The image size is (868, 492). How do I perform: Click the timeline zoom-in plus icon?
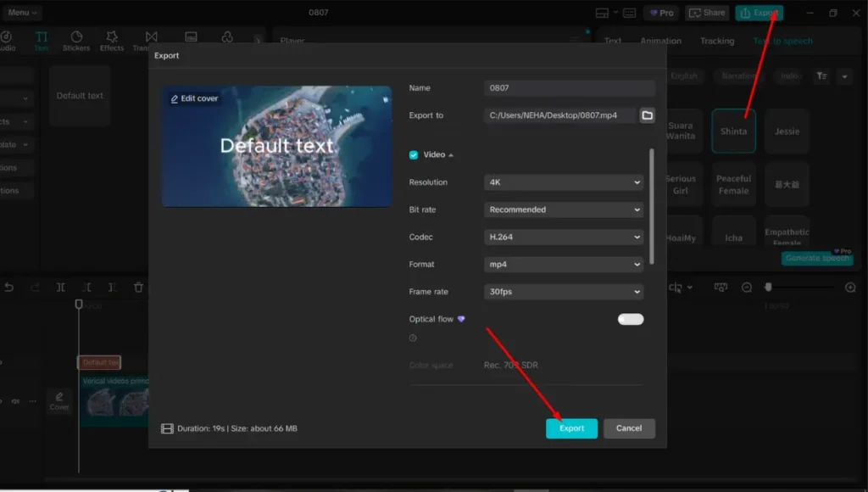(850, 288)
